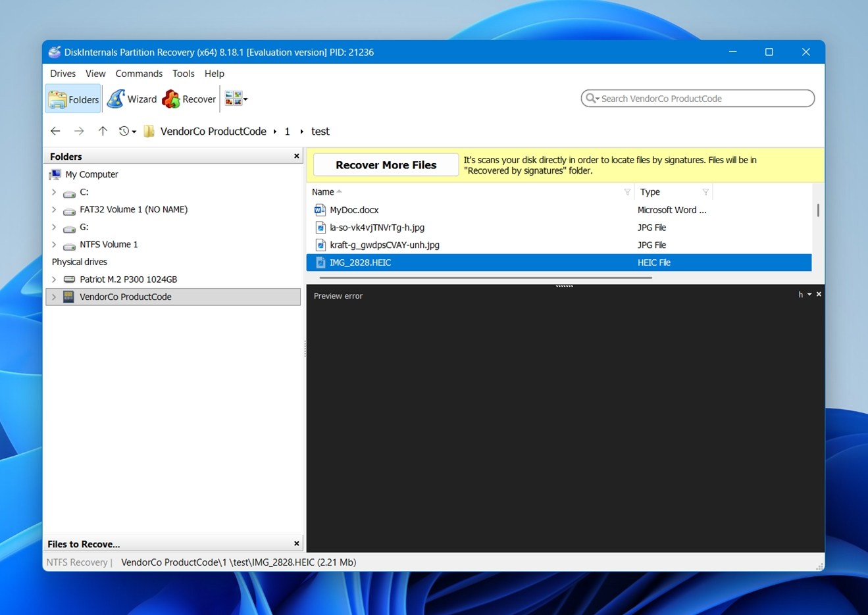Viewport: 868px width, 615px height.
Task: Close the preview pane
Action: (819, 295)
